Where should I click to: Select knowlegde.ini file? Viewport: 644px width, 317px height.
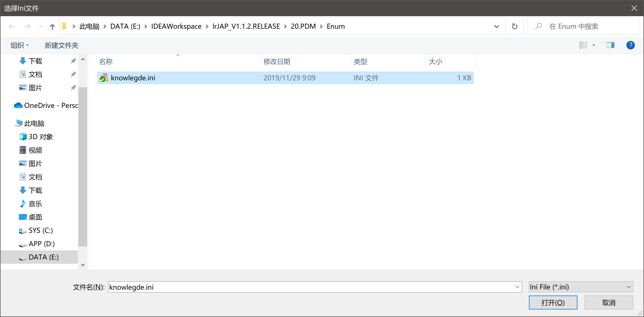tap(286, 78)
